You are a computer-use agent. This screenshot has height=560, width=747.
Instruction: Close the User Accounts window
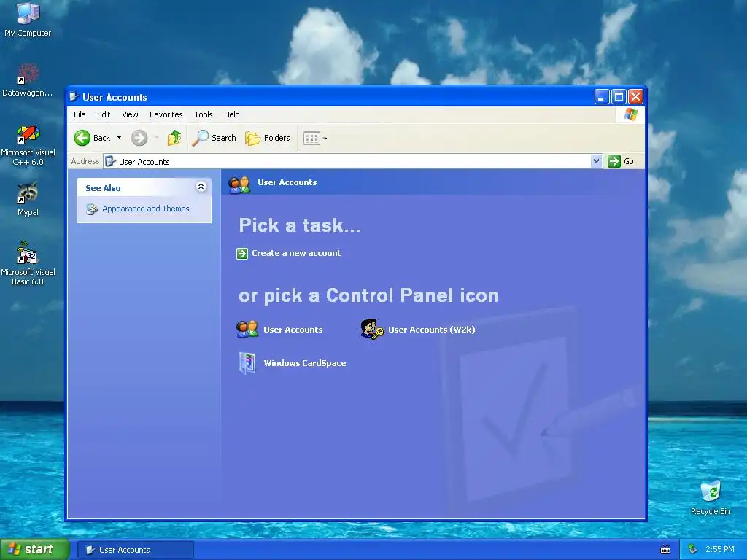tap(635, 97)
